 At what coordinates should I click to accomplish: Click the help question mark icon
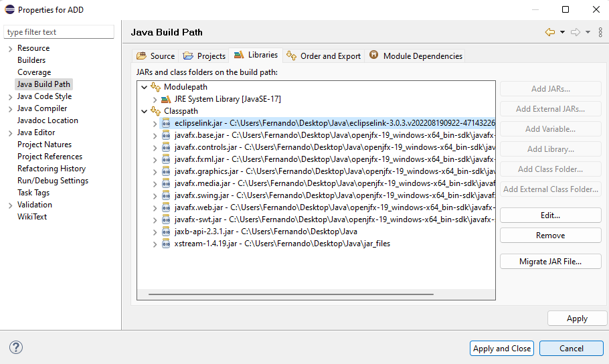[16, 347]
